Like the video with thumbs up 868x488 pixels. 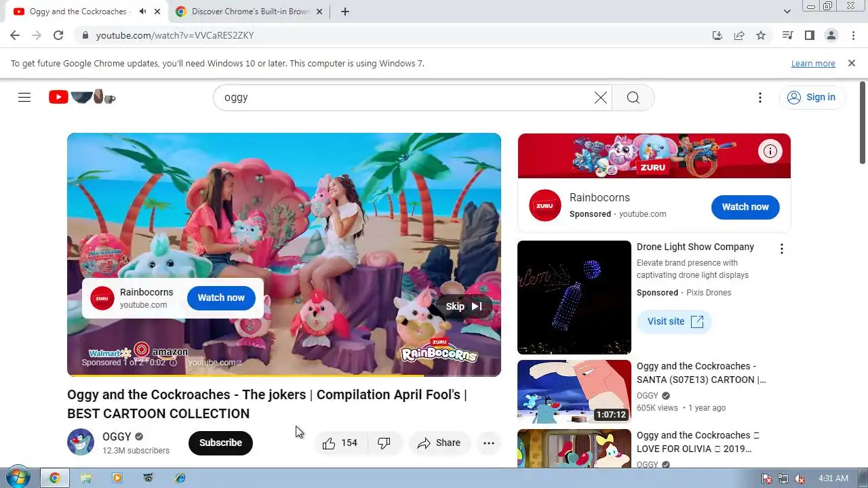(340, 443)
